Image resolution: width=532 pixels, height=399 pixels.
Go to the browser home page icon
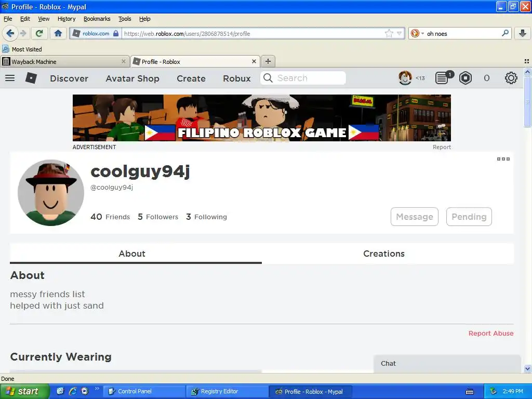[58, 33]
